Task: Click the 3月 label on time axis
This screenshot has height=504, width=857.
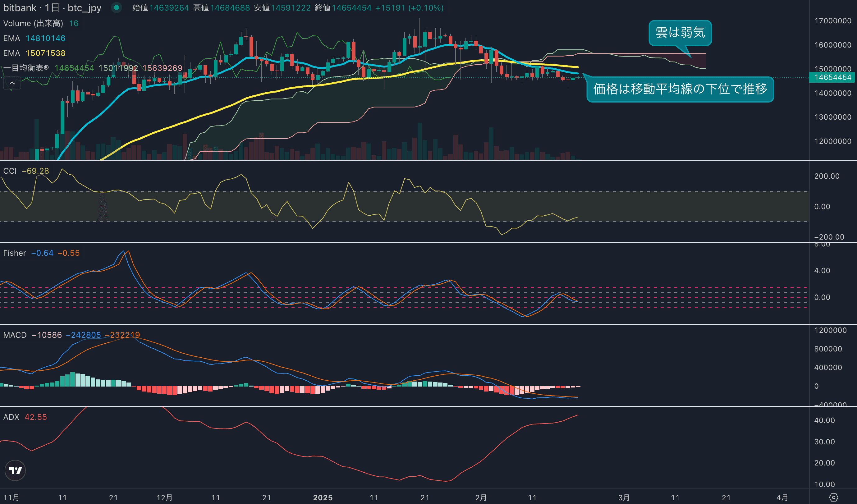Action: (624, 497)
